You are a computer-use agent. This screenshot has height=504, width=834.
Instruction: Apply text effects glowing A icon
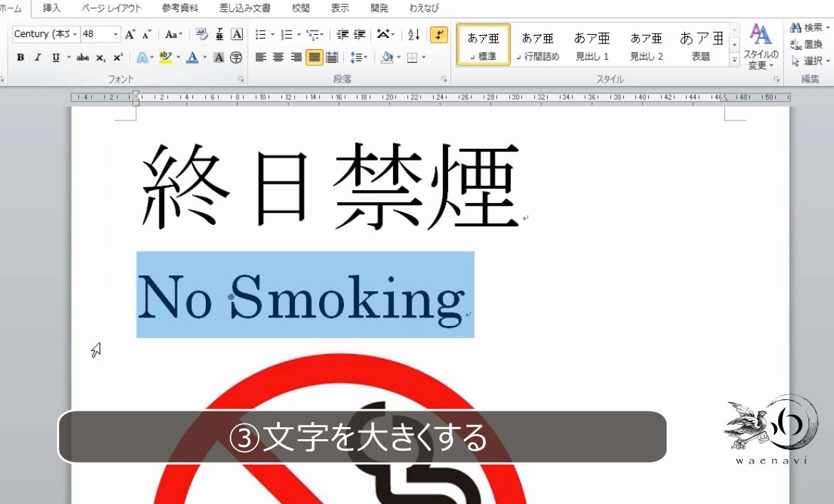click(x=142, y=58)
